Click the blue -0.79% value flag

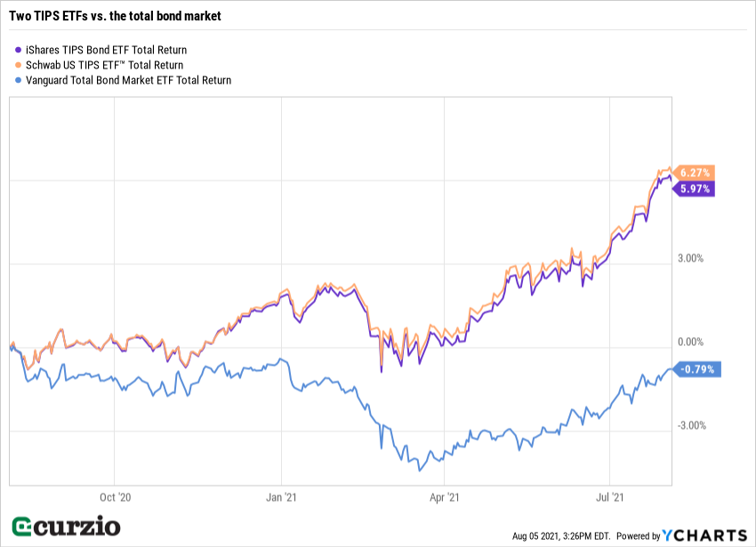pos(696,369)
